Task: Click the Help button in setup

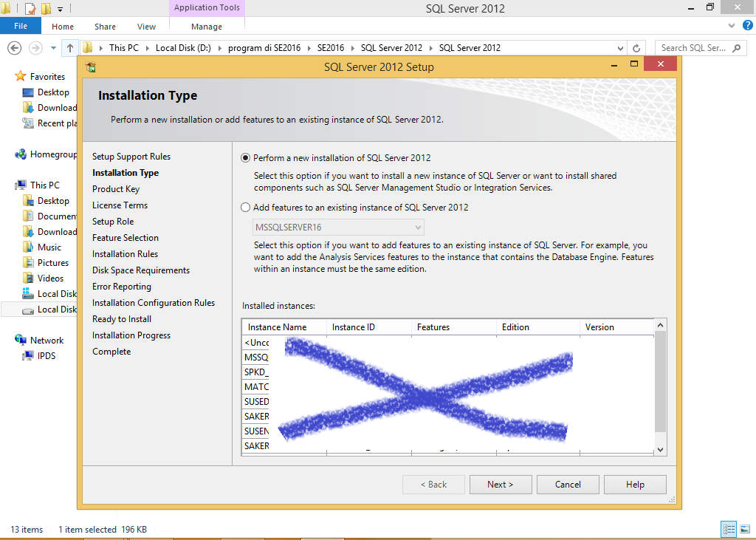Action: point(635,484)
